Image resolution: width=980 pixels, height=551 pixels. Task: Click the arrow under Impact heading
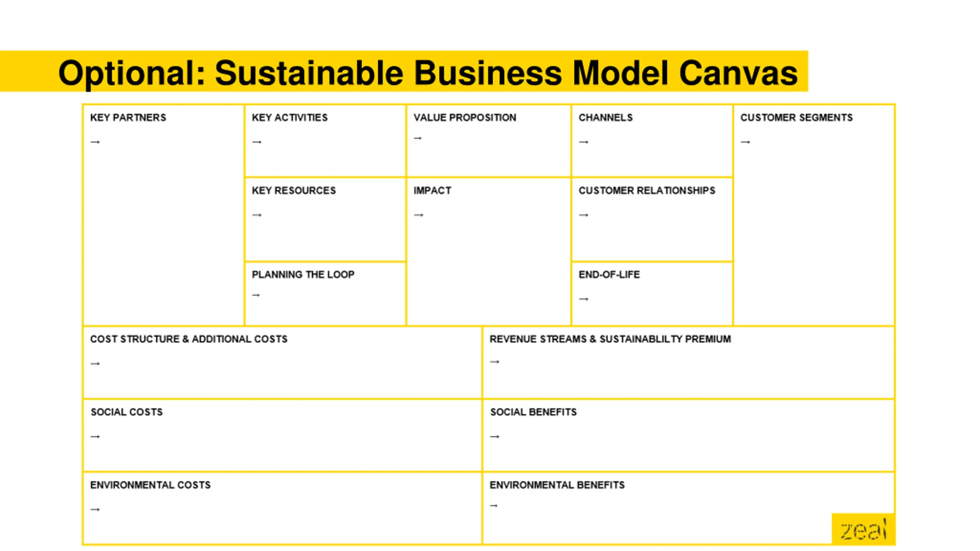point(418,215)
